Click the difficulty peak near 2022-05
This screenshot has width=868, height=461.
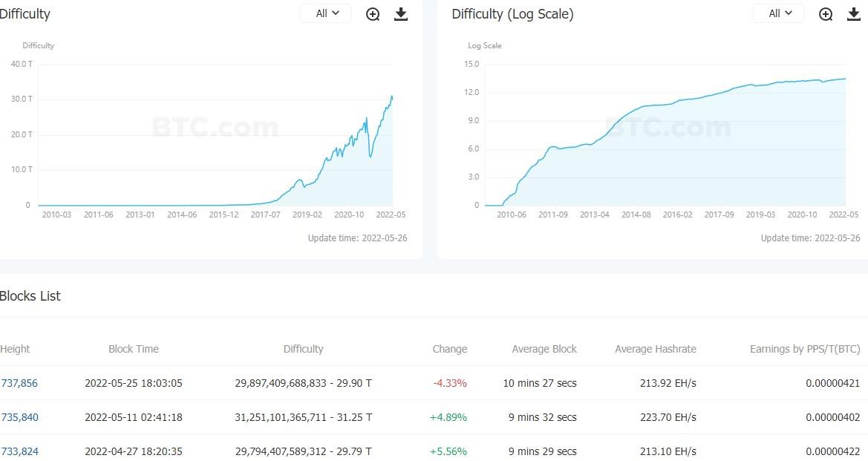click(x=392, y=97)
